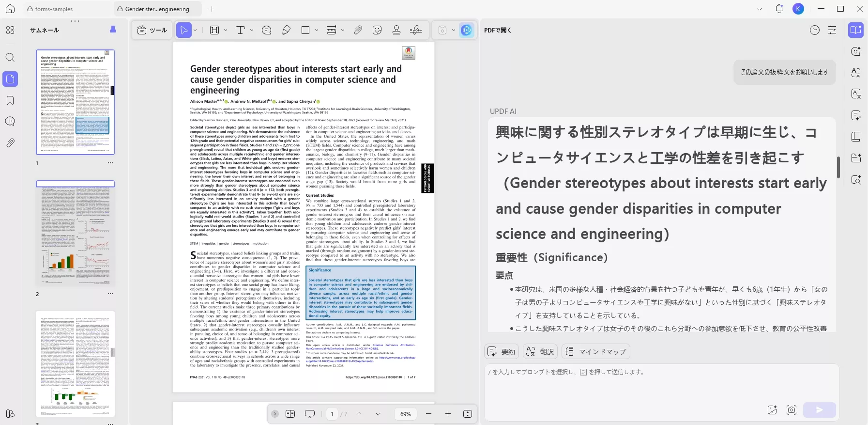Select the page 1 thumbnail

click(76, 102)
